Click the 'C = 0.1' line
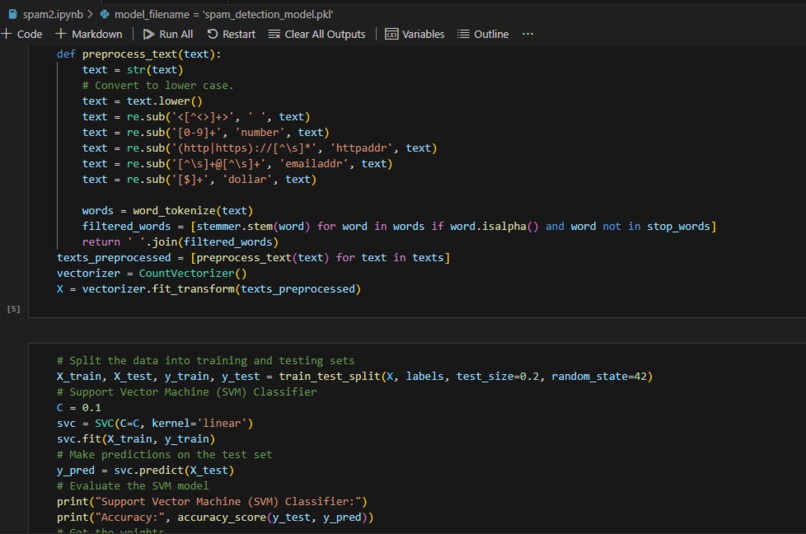This screenshot has height=534, width=806. 79,408
